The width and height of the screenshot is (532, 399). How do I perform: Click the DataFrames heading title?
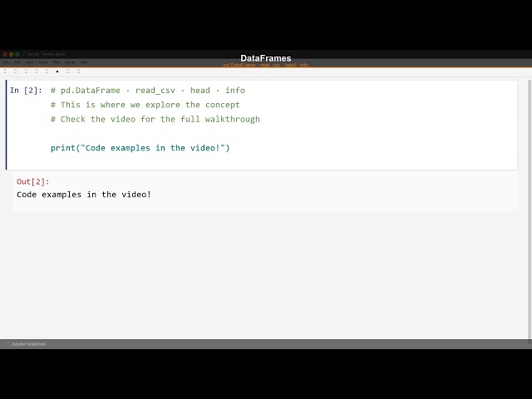click(266, 58)
